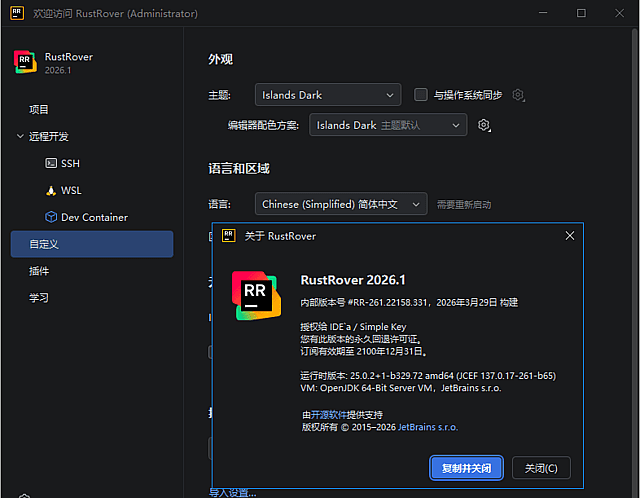Screen dimensions: 640x498
Task: Click the 订阅有效期至 2100年12月31日 text
Action: (364, 351)
